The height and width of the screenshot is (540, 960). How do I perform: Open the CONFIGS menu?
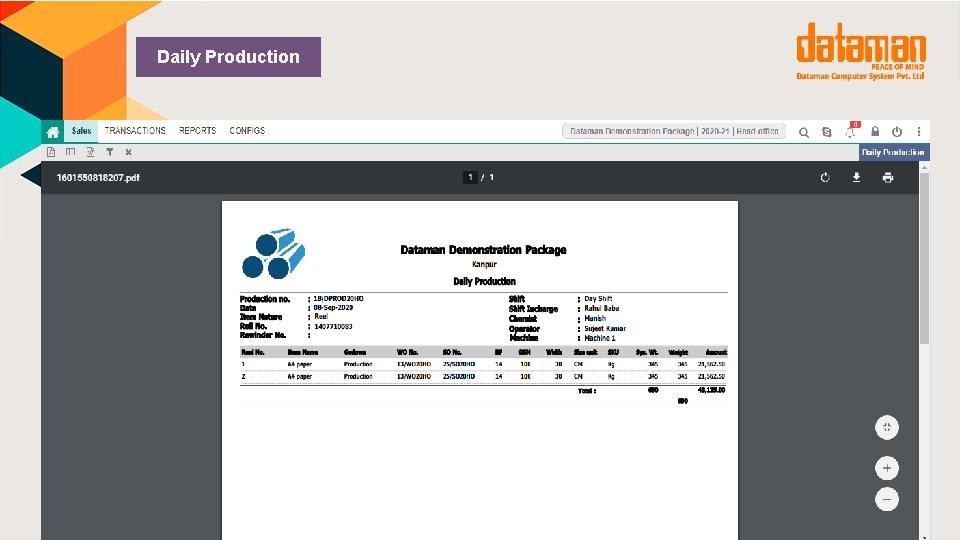coord(247,131)
